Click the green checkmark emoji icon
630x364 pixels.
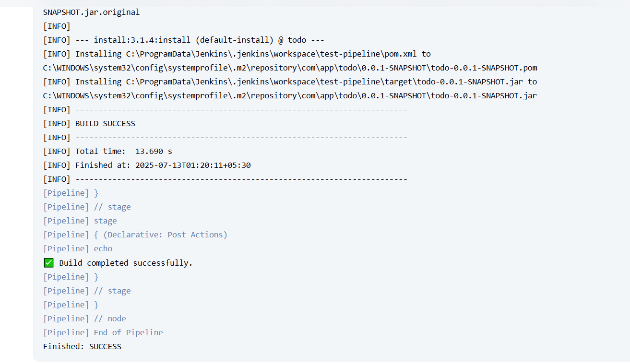48,263
